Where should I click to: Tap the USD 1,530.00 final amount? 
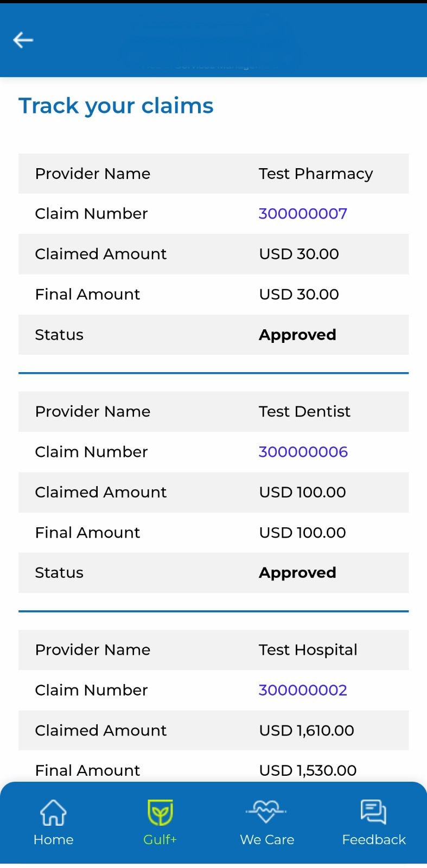tap(308, 770)
